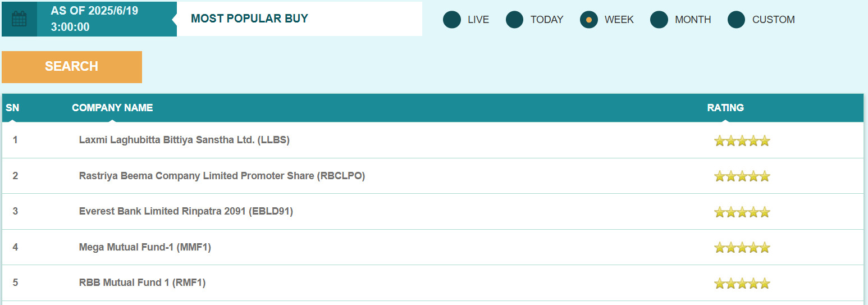Pick the CUSTOM date range radio
The image size is (868, 305).
click(737, 20)
